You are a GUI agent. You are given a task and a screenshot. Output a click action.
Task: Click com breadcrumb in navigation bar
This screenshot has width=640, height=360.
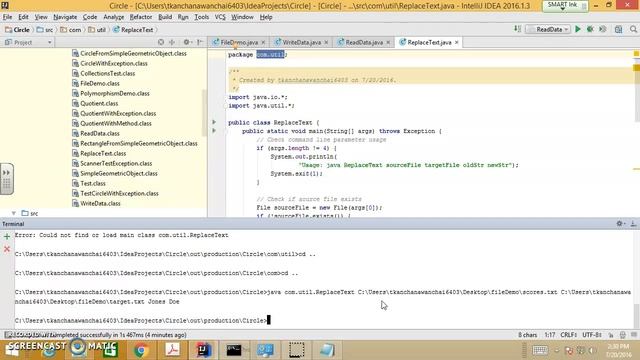click(x=71, y=30)
